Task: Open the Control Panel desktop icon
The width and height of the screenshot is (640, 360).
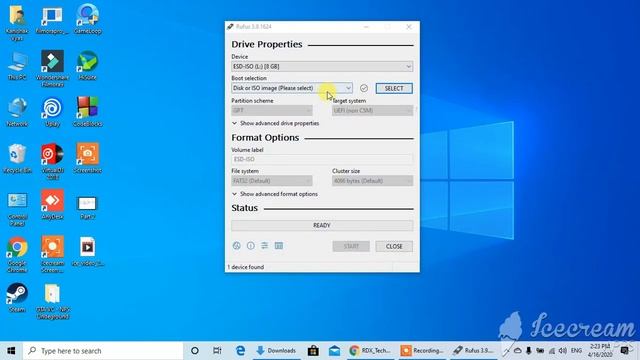Action: 17,209
